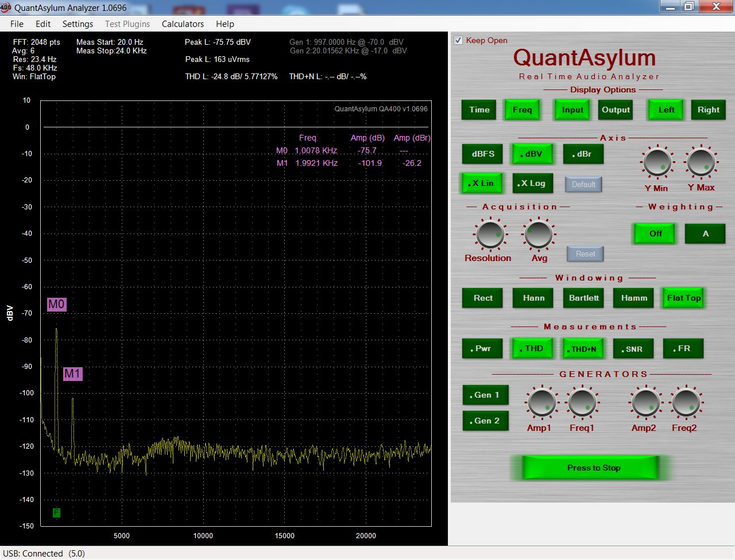The image size is (735, 560).
Task: Click the Resolution knob
Action: (490, 235)
